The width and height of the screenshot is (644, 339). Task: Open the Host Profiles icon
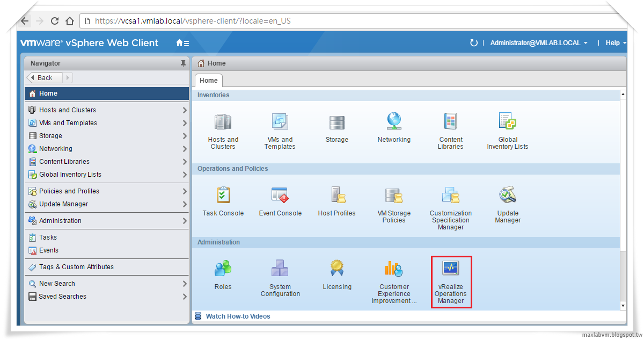pos(336,195)
